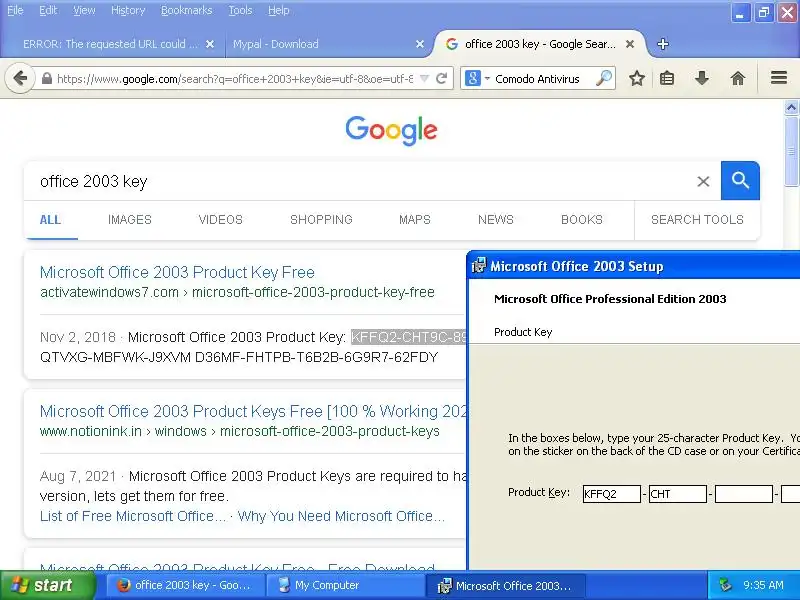Open the Edit menu
Screen dimensions: 800x600
[48, 10]
